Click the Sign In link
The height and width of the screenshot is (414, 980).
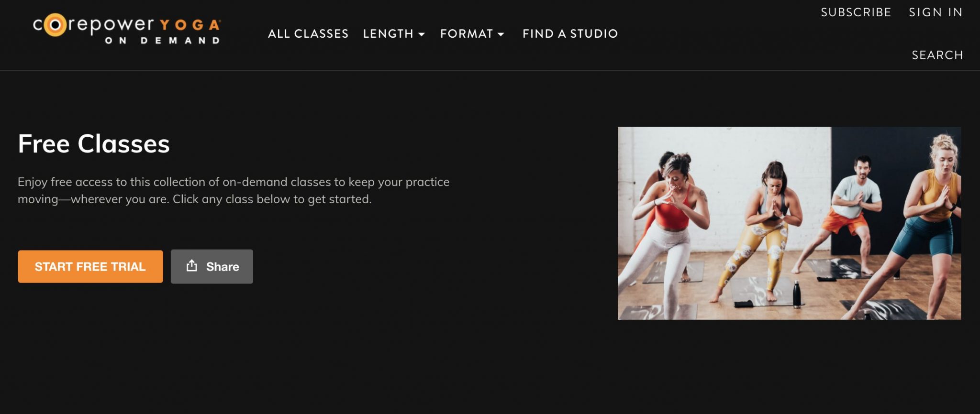935,12
